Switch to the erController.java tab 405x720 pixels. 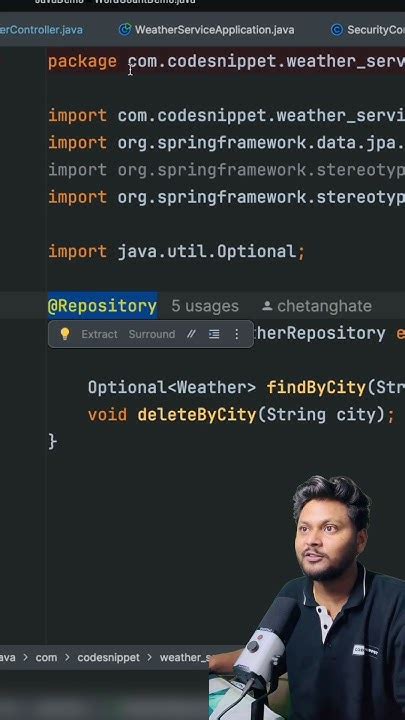coord(41,30)
